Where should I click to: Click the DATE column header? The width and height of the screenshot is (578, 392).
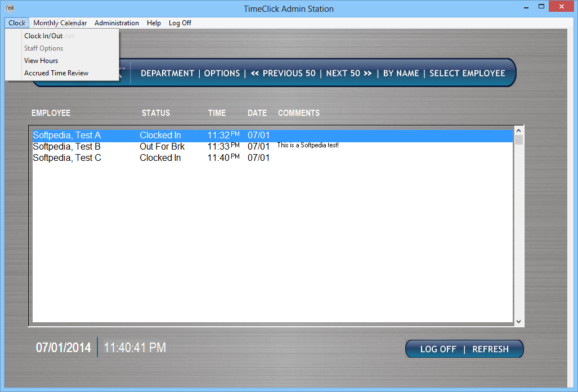click(257, 113)
